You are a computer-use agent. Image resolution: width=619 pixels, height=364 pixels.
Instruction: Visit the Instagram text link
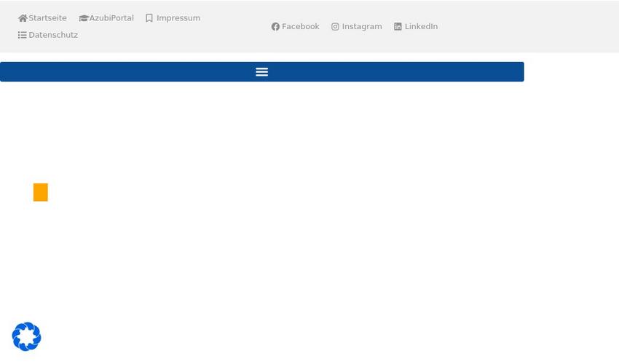tap(362, 27)
